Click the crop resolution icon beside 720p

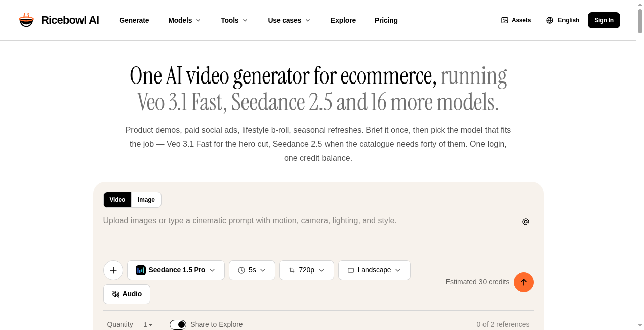point(292,270)
